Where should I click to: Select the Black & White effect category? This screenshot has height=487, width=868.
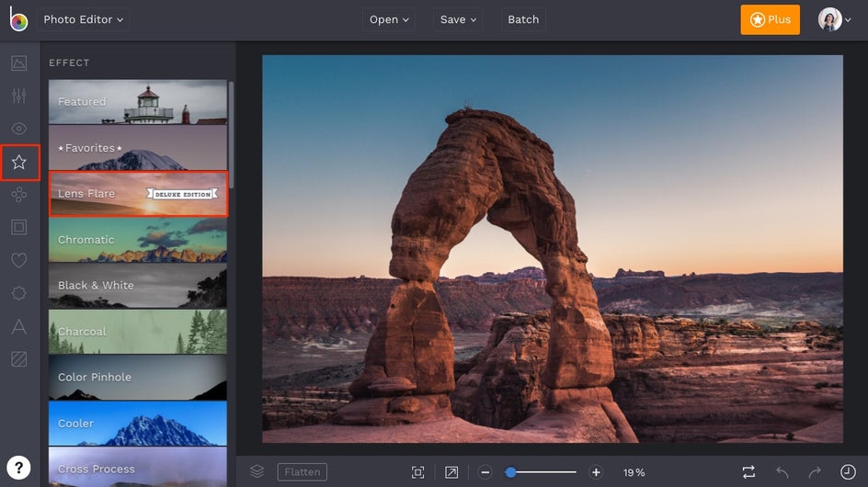click(x=138, y=286)
